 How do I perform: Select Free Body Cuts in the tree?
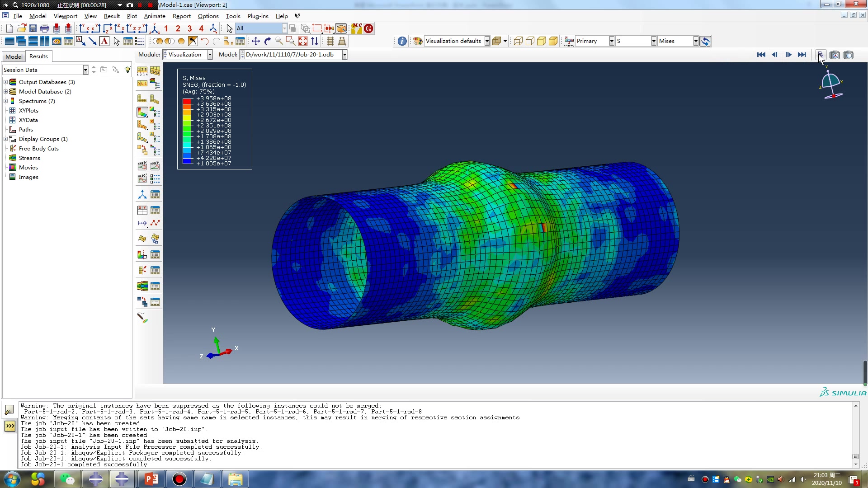(38, 149)
